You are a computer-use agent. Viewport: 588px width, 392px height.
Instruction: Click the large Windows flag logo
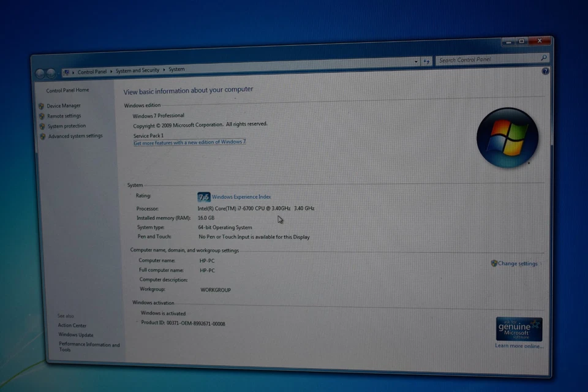(x=508, y=137)
